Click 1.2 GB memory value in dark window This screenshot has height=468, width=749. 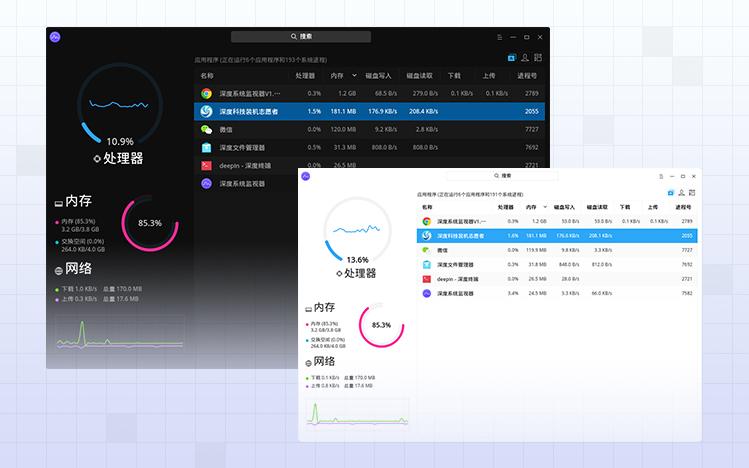(x=347, y=94)
